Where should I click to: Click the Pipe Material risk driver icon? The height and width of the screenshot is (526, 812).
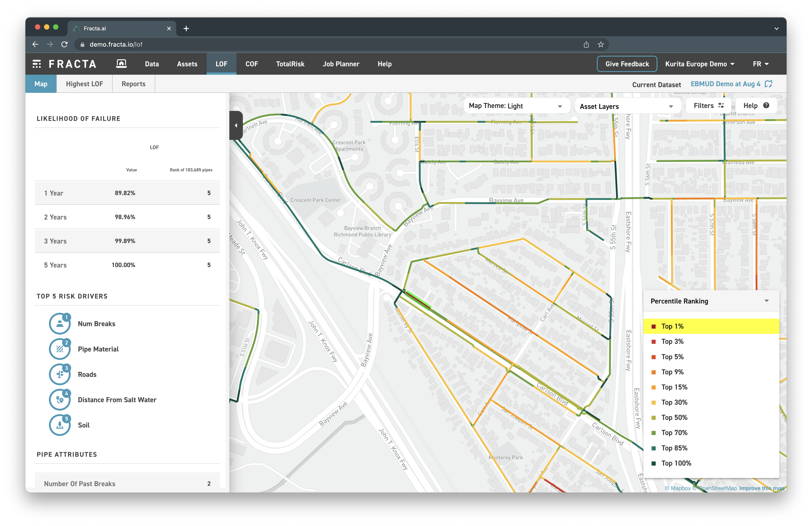60,349
